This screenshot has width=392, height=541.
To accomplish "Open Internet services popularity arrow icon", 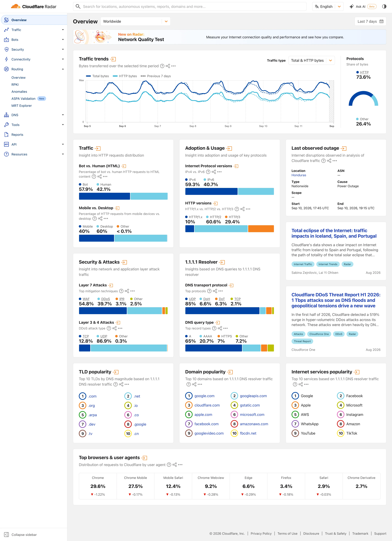I will pyautogui.click(x=357, y=372).
